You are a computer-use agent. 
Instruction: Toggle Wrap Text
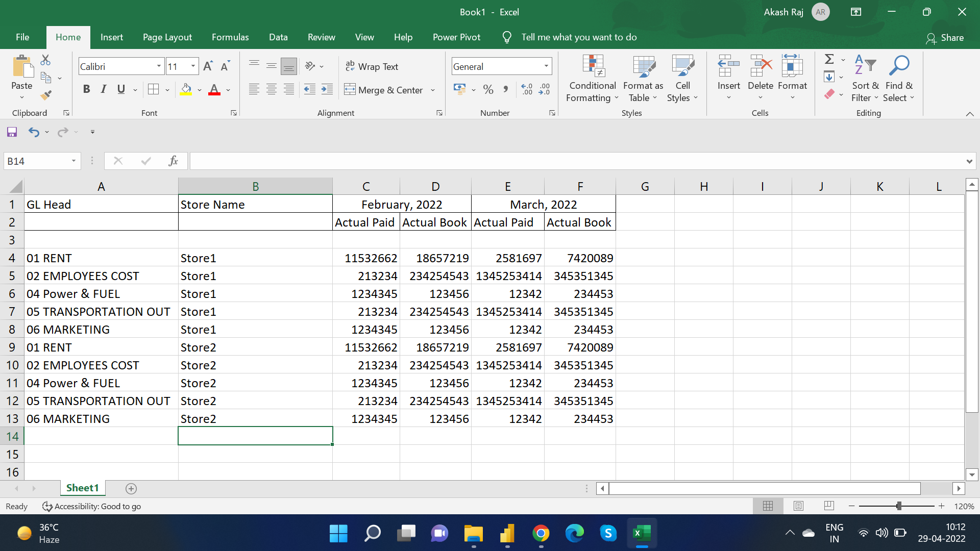(372, 66)
